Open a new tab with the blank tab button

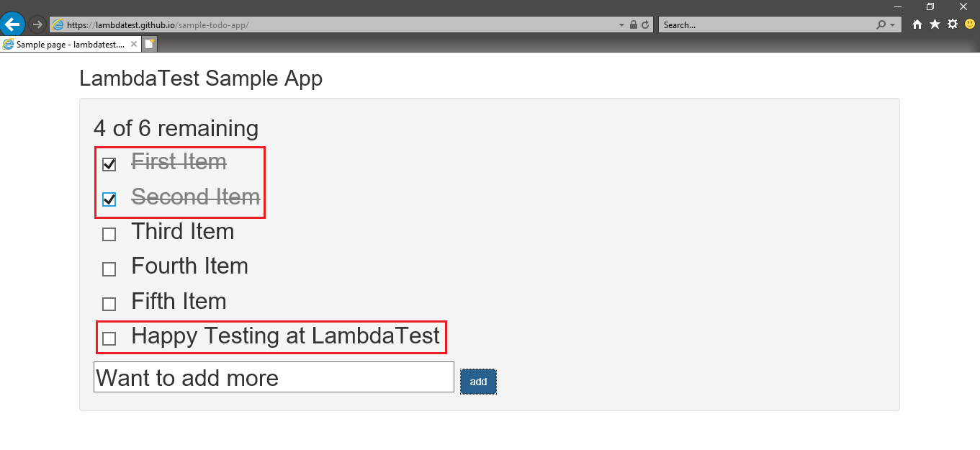click(x=149, y=44)
